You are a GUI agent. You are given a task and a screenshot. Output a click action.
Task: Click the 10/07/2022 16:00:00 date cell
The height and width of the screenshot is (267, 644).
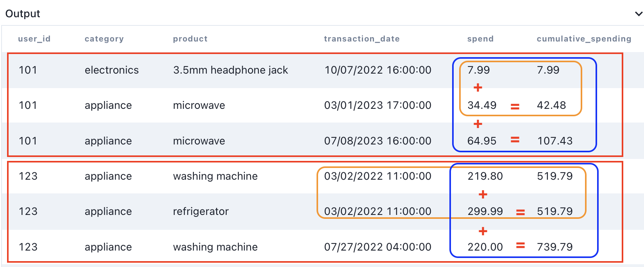(378, 70)
